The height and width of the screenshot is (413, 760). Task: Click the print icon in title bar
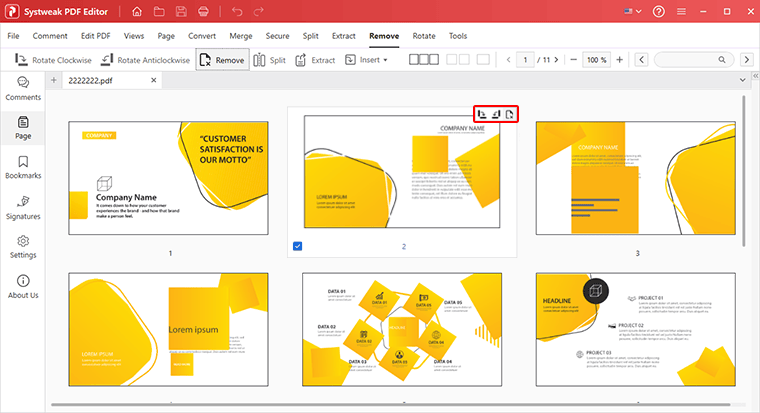[203, 12]
